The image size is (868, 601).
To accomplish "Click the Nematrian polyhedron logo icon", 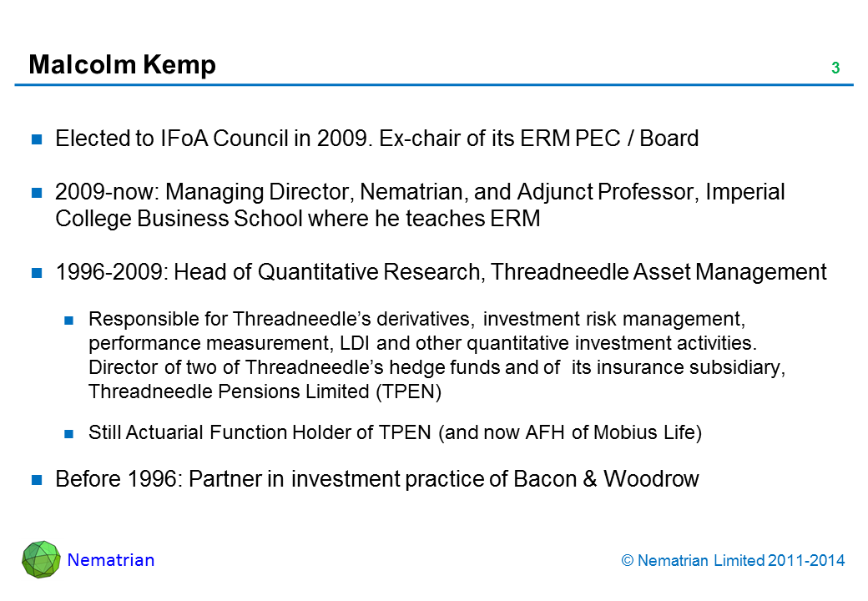I will coord(41,559).
